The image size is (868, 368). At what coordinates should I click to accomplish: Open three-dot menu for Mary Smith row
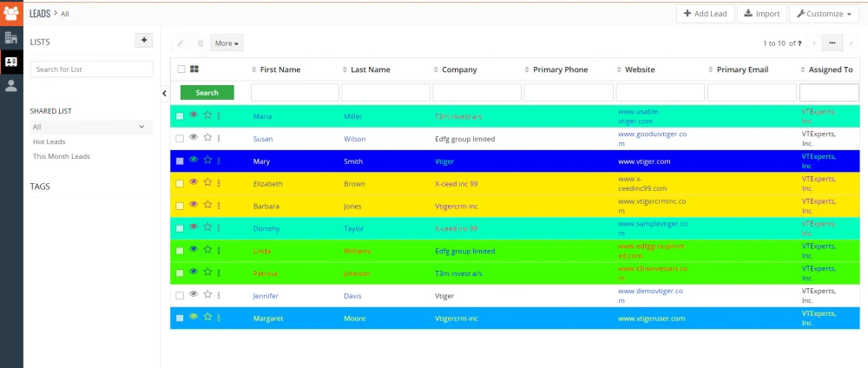click(x=219, y=161)
